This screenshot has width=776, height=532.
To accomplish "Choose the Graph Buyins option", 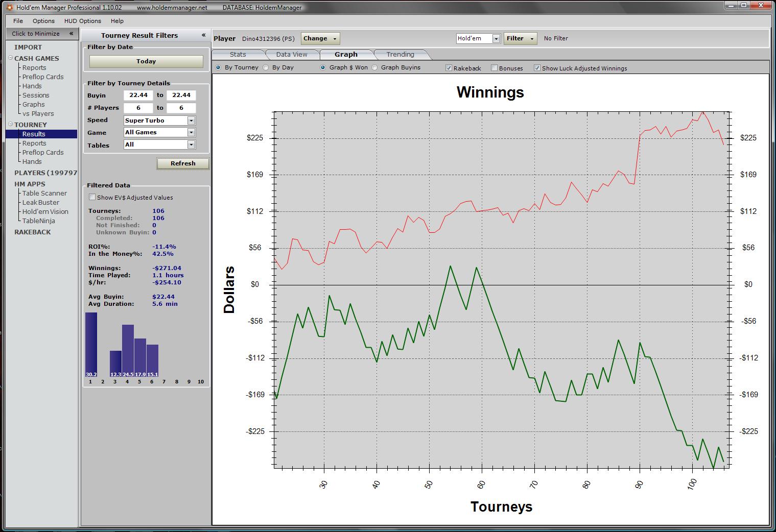I will tap(374, 67).
